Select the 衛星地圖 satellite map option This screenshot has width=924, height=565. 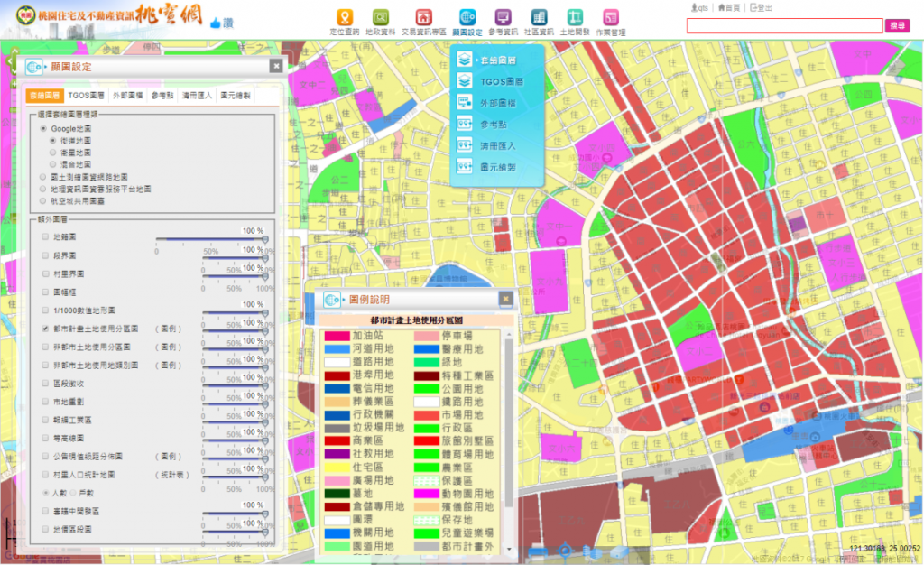coord(52,153)
